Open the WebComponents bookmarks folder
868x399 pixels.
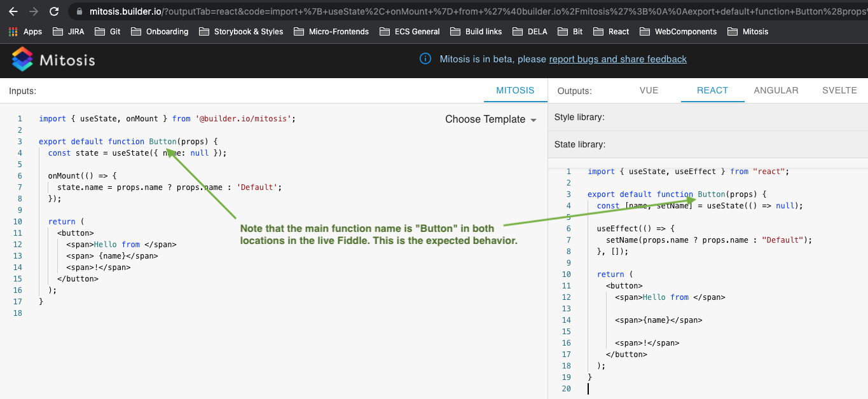[x=678, y=31]
